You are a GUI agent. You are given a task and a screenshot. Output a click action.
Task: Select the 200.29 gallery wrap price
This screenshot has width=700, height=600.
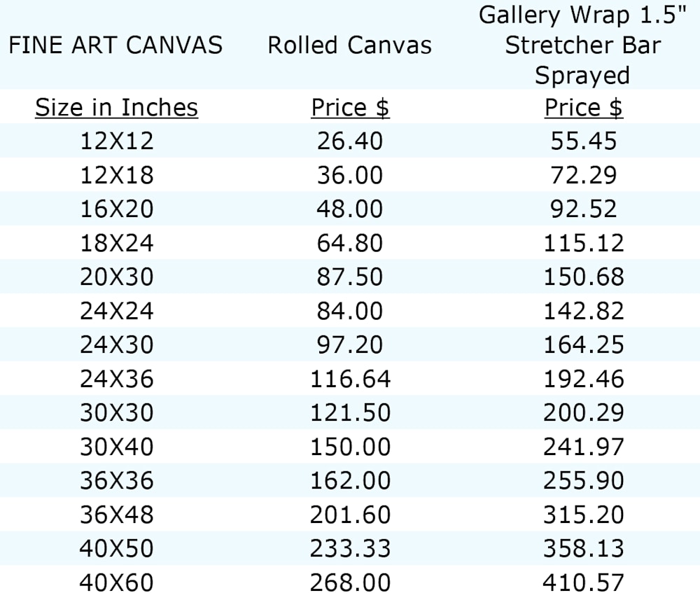click(x=583, y=412)
